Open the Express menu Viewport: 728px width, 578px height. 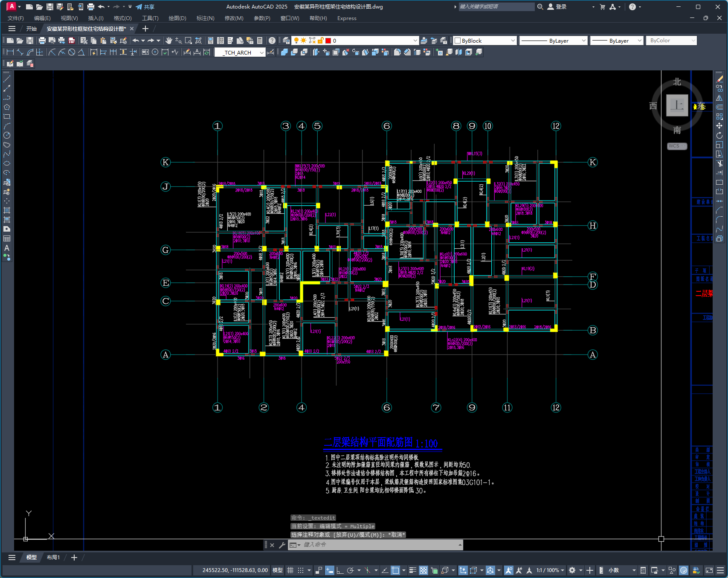pos(347,18)
